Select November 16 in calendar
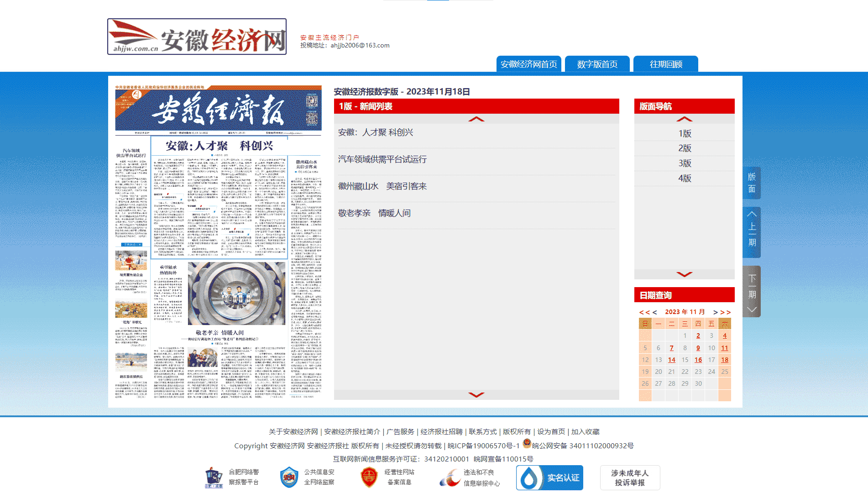 tap(698, 360)
